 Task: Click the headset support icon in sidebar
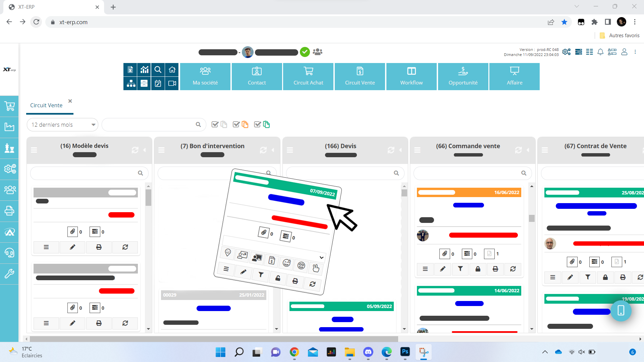[9, 253]
